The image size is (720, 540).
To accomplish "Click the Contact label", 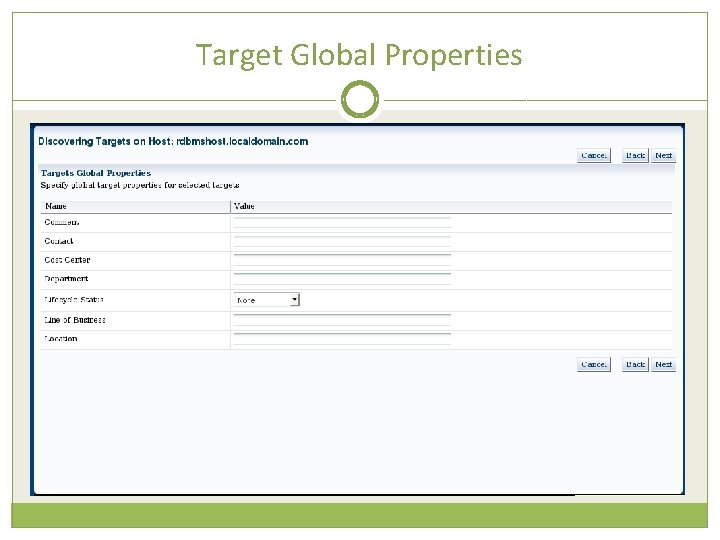I will pyautogui.click(x=58, y=241).
